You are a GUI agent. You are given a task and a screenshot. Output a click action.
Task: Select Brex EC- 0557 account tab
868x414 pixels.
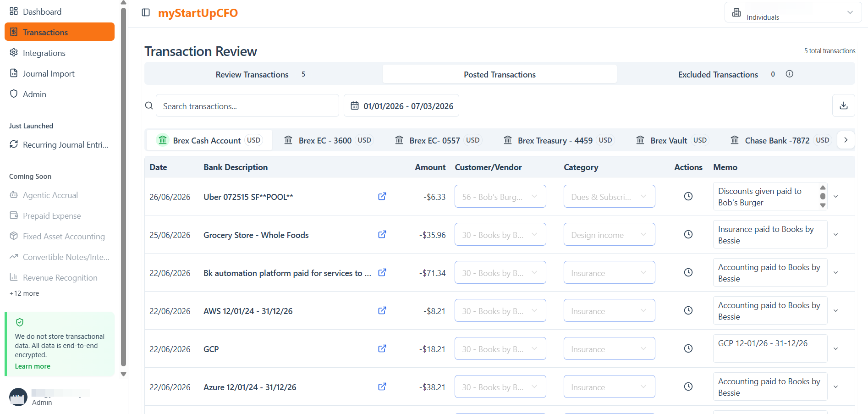click(x=438, y=140)
